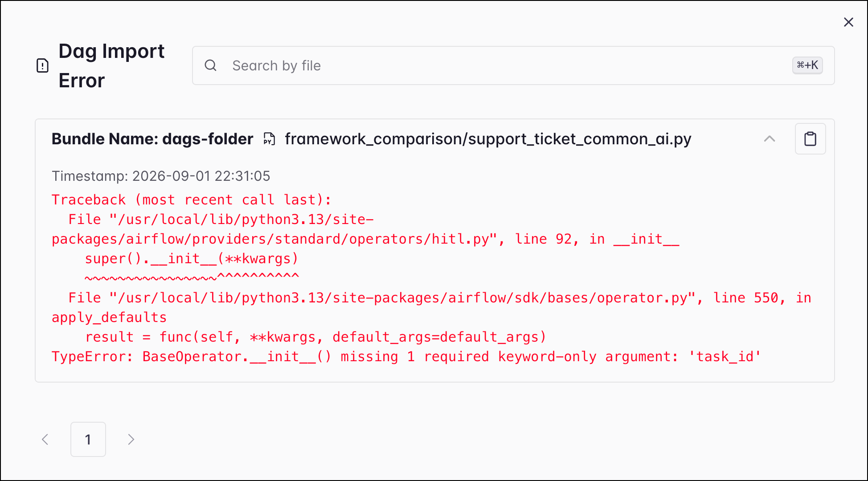Click the 'Bundle Name: dags-folder' label
This screenshot has height=481, width=868.
(152, 139)
